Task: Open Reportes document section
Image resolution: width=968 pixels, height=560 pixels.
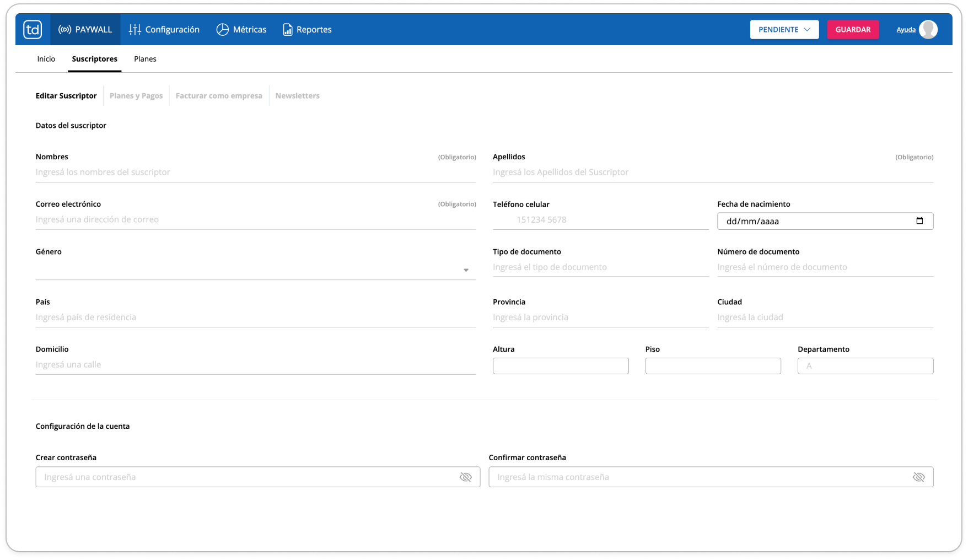Action: [307, 29]
